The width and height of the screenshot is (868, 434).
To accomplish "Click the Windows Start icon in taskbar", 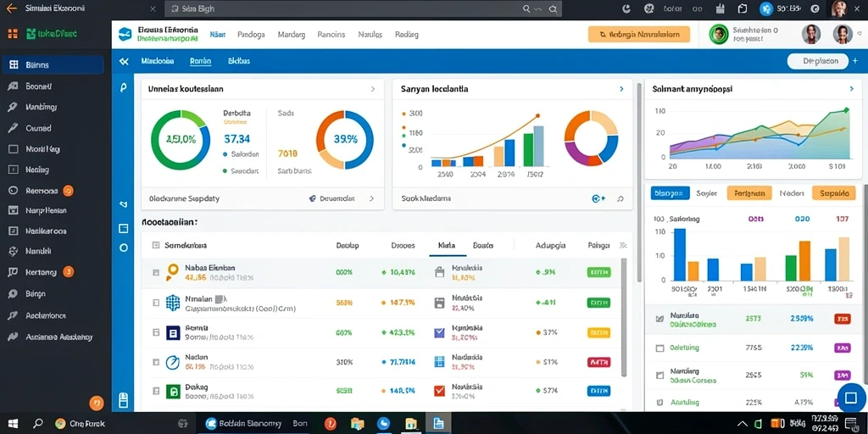I will (x=13, y=424).
